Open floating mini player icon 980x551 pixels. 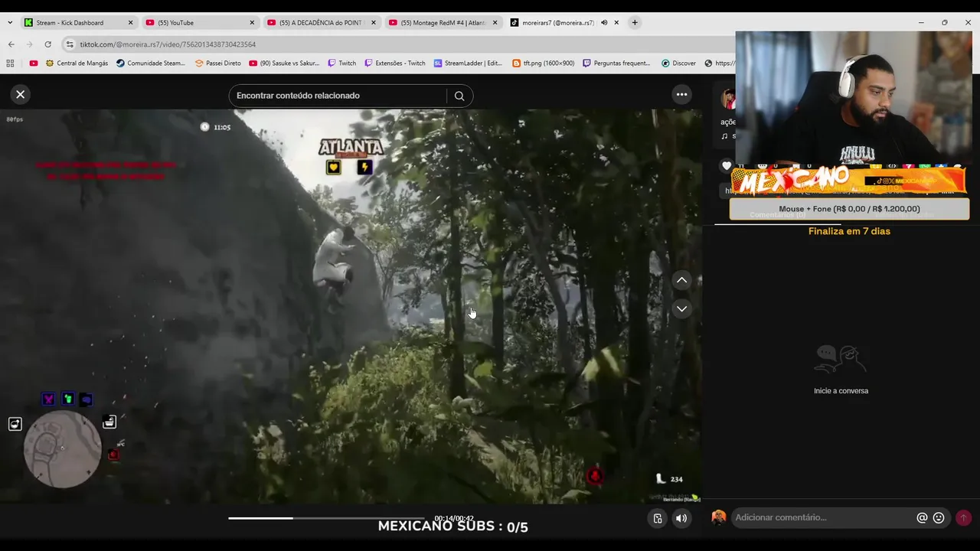pyautogui.click(x=658, y=518)
